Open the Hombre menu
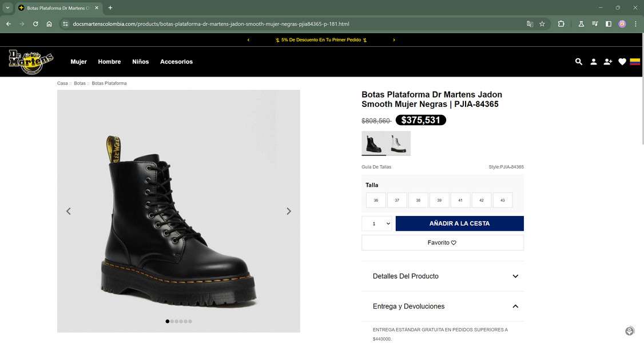Screen dimensions: 644x344 point(109,62)
